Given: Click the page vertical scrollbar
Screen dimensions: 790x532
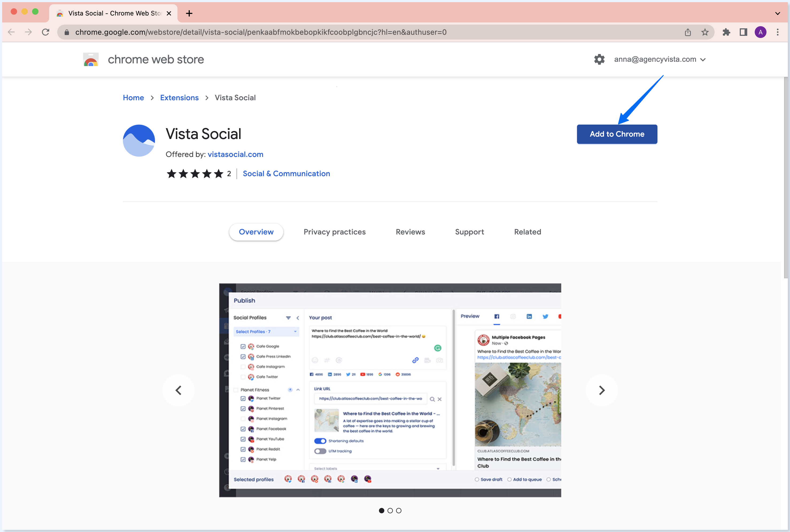Looking at the screenshot, I should click(x=786, y=176).
